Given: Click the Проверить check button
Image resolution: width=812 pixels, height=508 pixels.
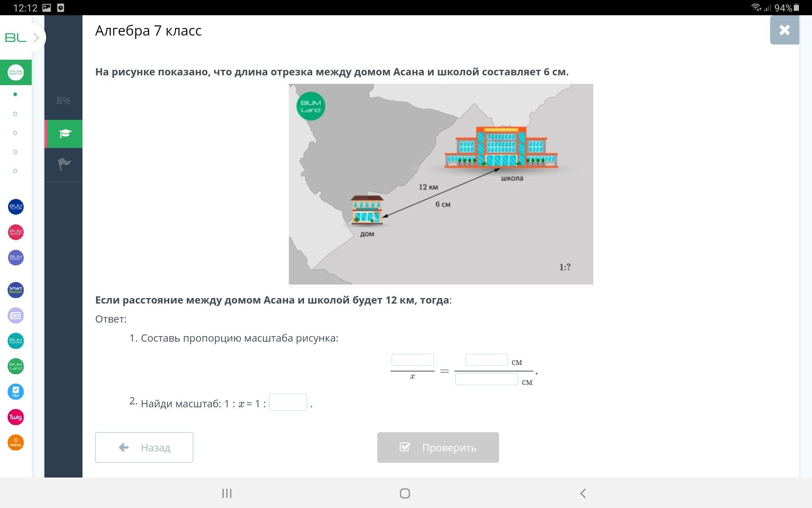Looking at the screenshot, I should pyautogui.click(x=438, y=447).
